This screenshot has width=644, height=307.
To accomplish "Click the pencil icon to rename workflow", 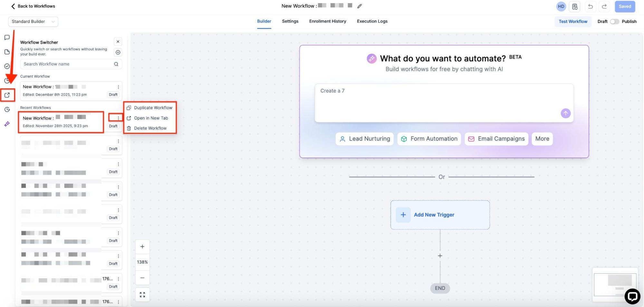I will [x=360, y=6].
